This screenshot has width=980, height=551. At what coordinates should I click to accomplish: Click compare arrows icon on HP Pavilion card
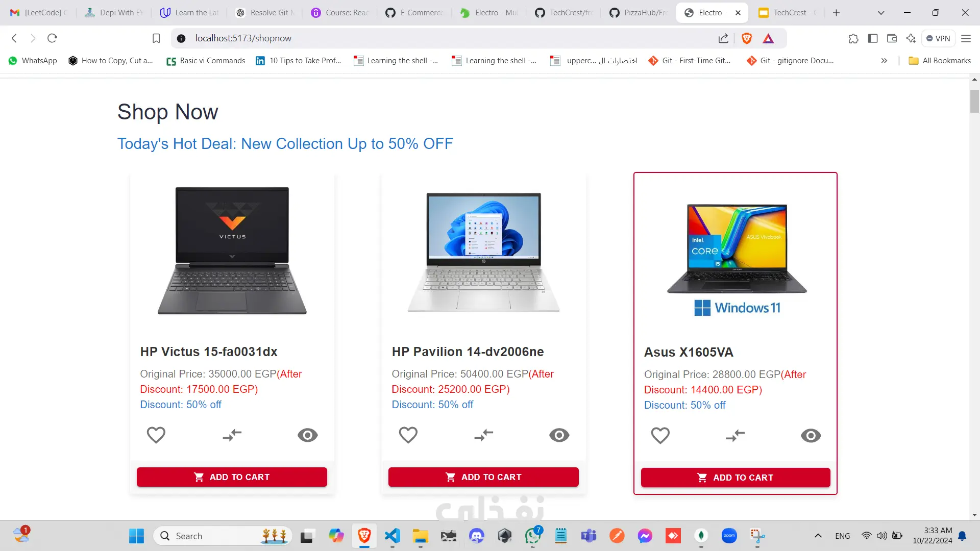(x=483, y=435)
